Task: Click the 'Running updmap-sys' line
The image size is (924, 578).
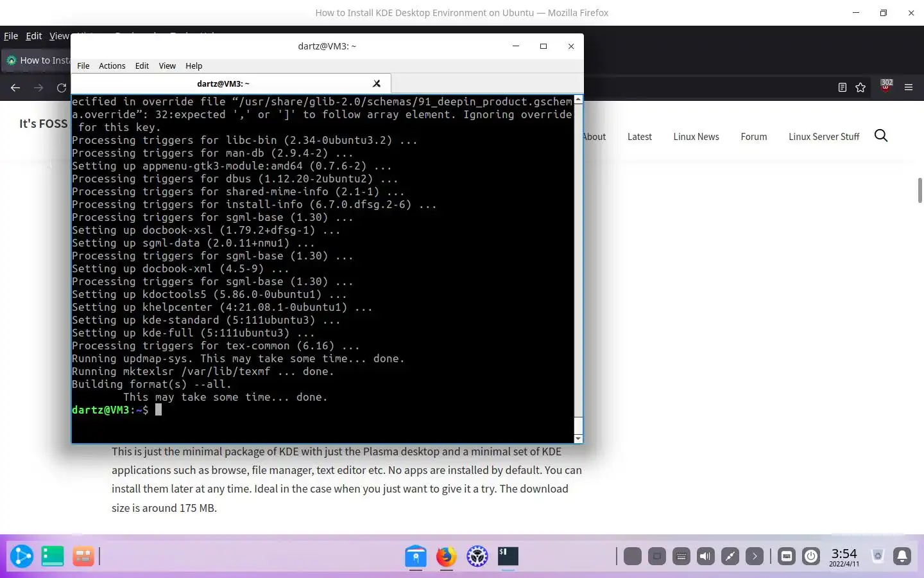Action: pos(238,358)
